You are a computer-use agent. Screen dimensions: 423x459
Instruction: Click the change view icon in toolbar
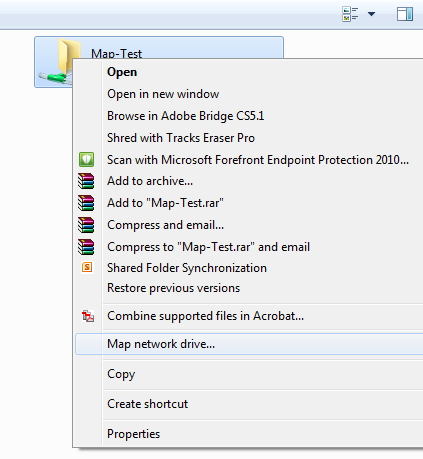350,14
